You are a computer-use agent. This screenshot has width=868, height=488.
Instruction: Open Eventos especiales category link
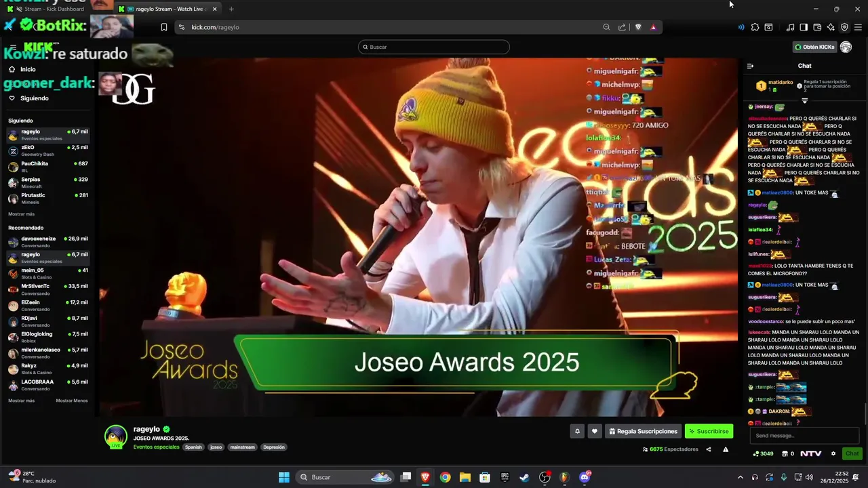(x=156, y=447)
